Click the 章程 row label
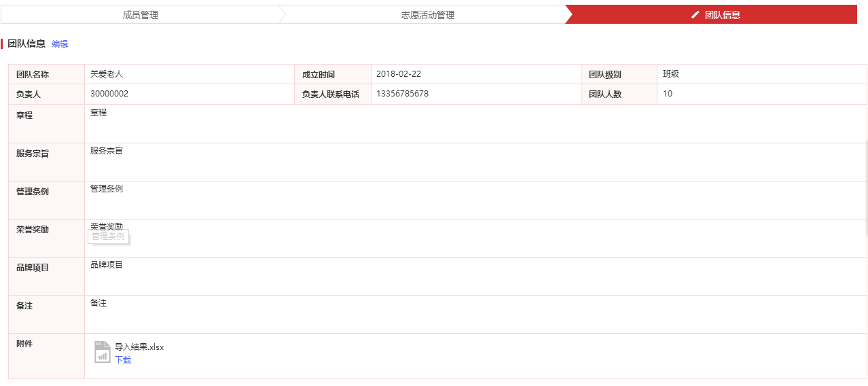 click(x=24, y=116)
